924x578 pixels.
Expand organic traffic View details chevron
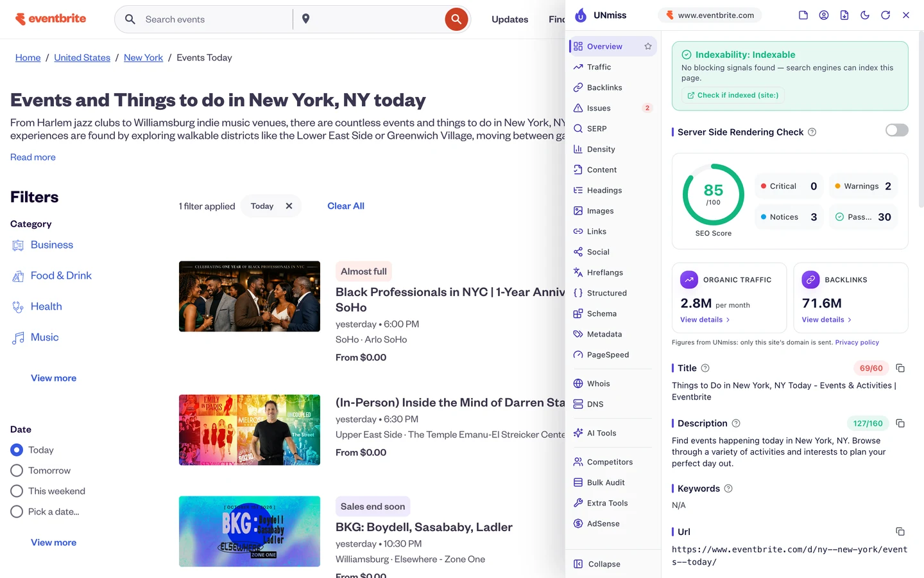pos(728,320)
